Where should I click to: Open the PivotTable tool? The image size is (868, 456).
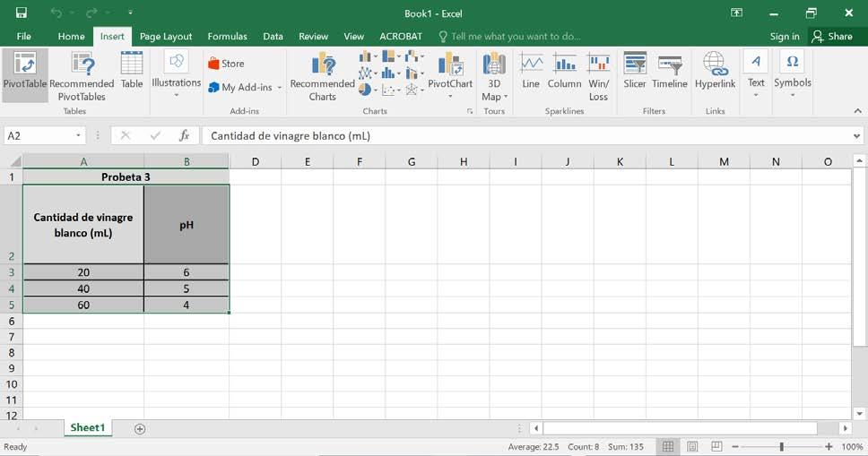point(25,74)
